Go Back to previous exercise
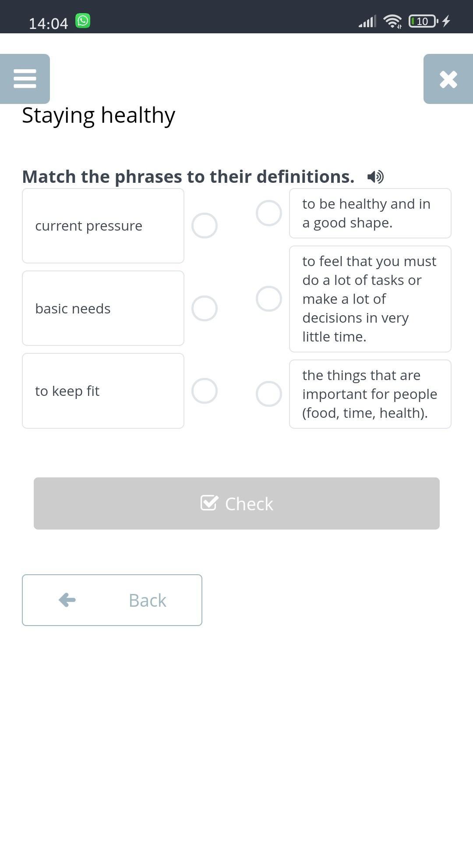 [112, 600]
